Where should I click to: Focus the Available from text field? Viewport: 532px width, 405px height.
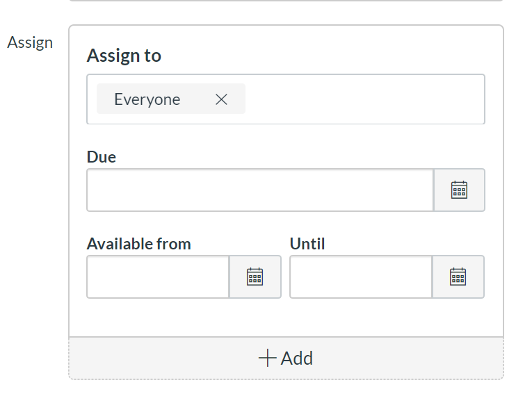[x=158, y=276]
